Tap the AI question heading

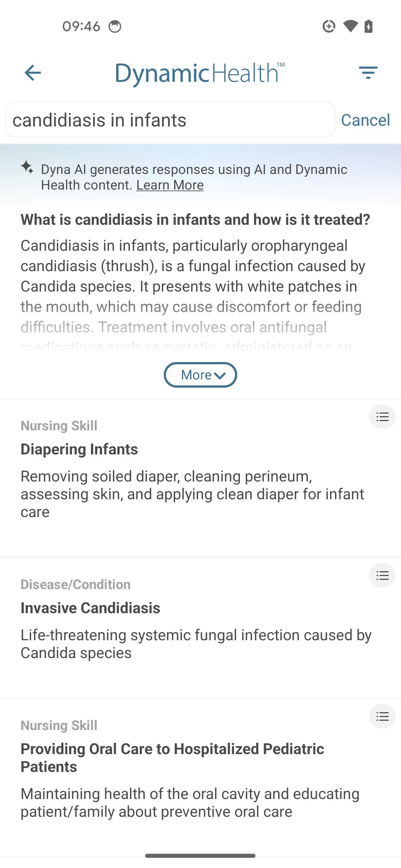[195, 220]
